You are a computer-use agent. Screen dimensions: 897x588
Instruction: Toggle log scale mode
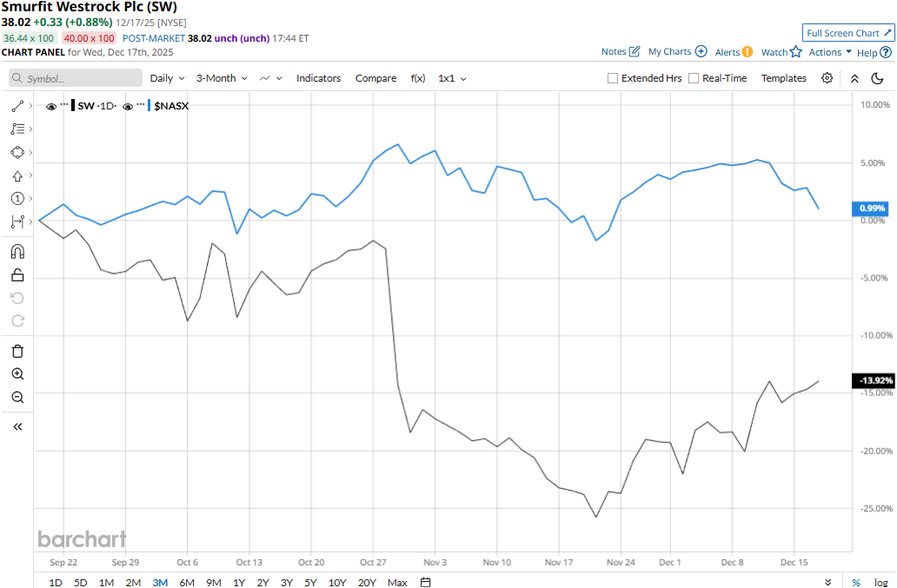click(x=881, y=582)
